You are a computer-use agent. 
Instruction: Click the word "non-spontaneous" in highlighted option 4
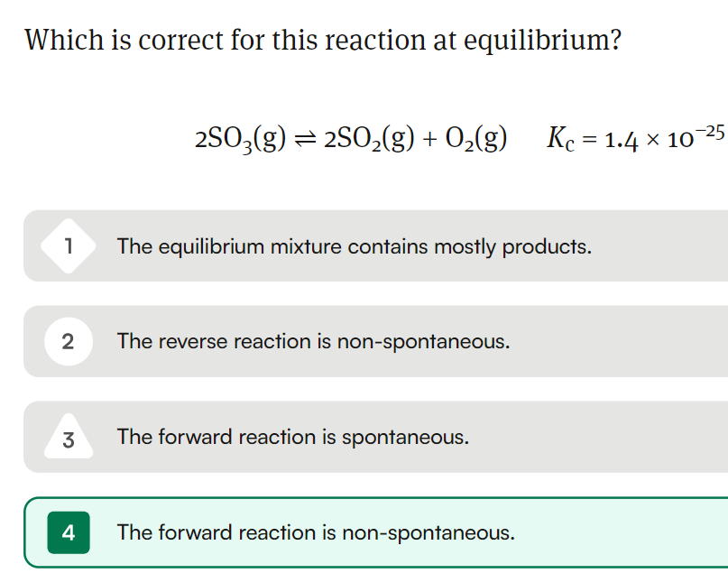tap(429, 533)
